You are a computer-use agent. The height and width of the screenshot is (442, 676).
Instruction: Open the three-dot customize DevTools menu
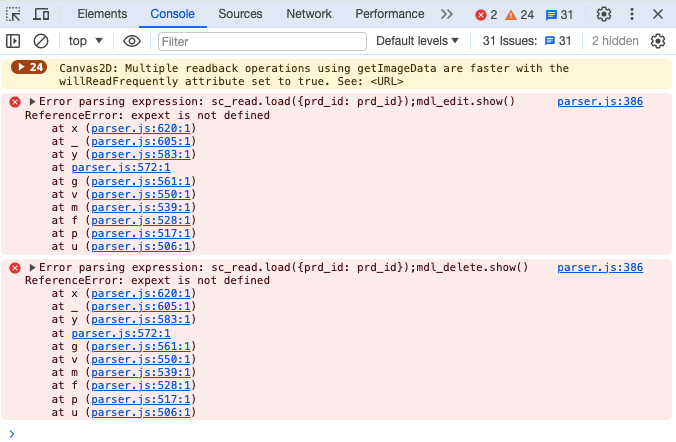pos(632,14)
